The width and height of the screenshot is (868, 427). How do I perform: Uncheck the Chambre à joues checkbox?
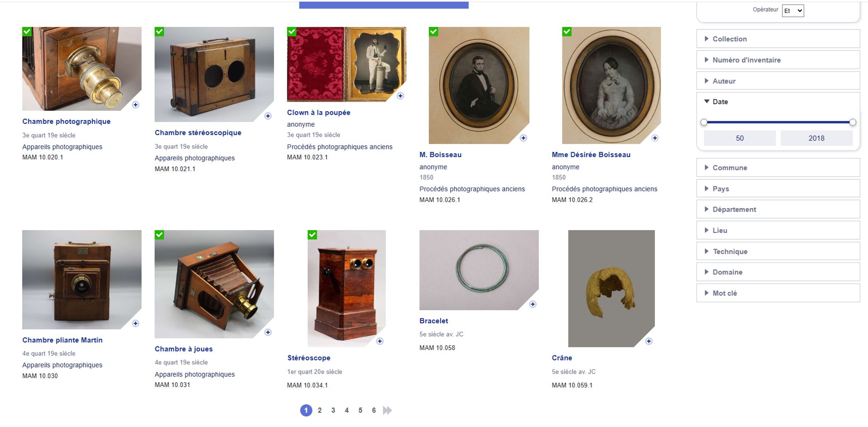point(159,235)
